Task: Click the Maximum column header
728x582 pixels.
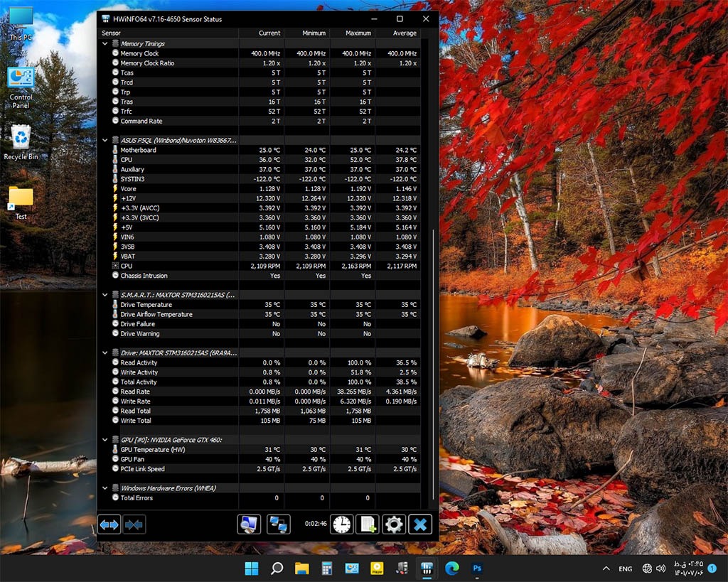Action: coord(358,33)
